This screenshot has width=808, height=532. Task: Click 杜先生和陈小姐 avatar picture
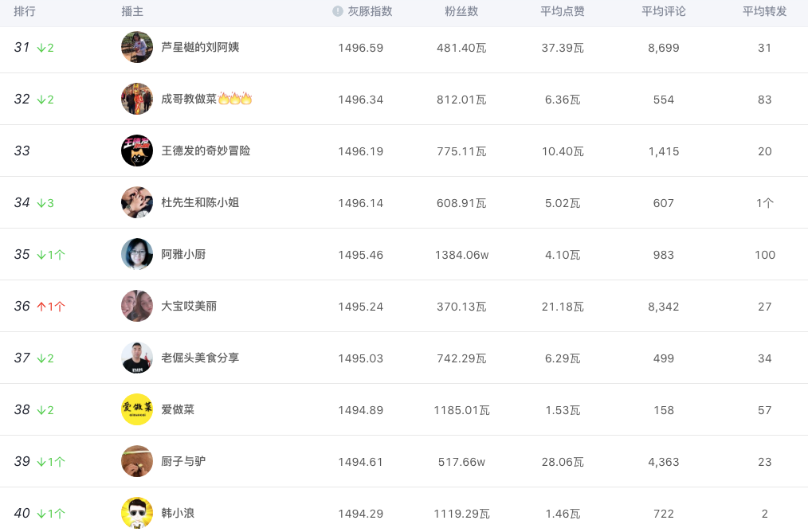pyautogui.click(x=137, y=202)
